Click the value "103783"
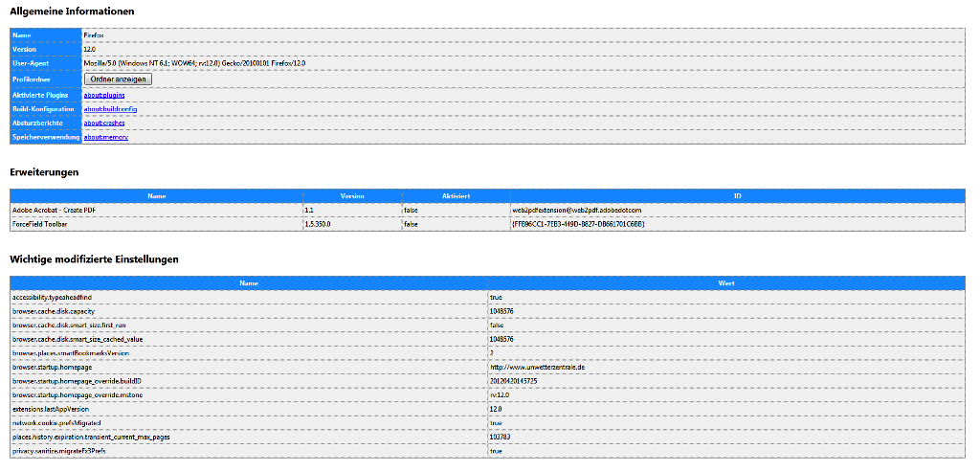 click(x=501, y=437)
